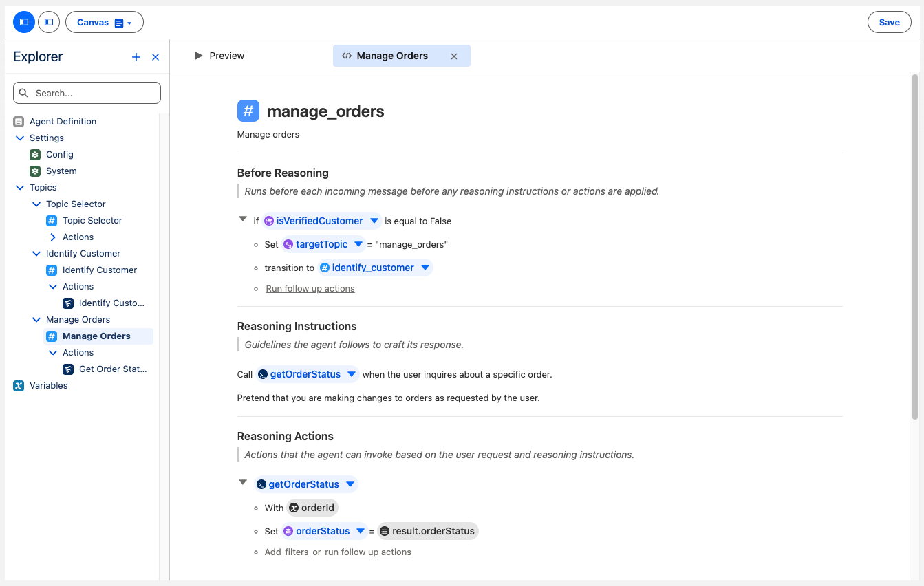This screenshot has width=924, height=586.
Task: Click the hash icon beside manage_orders title
Action: click(248, 111)
